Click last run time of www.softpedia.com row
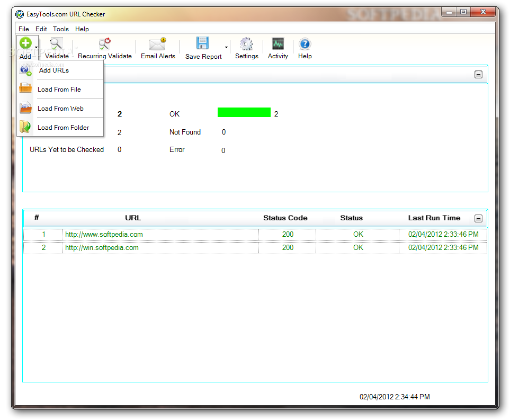 (x=443, y=235)
